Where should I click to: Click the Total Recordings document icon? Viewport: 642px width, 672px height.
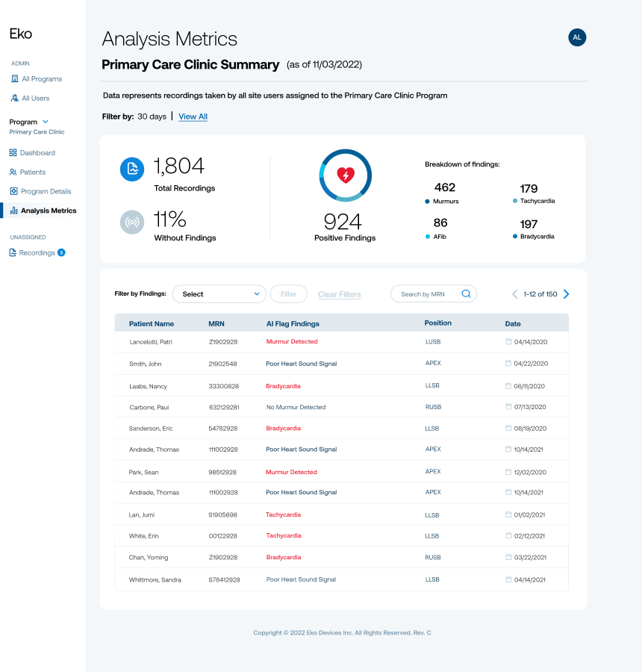132,169
